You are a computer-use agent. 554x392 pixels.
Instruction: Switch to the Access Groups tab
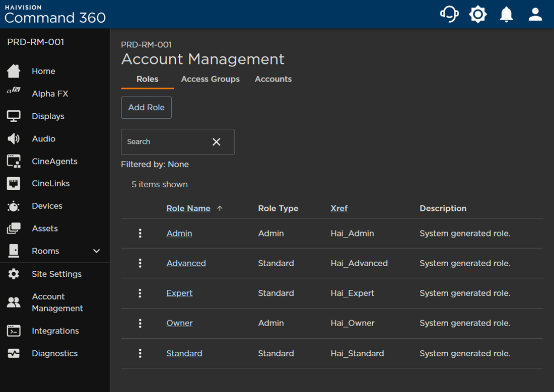[210, 79]
